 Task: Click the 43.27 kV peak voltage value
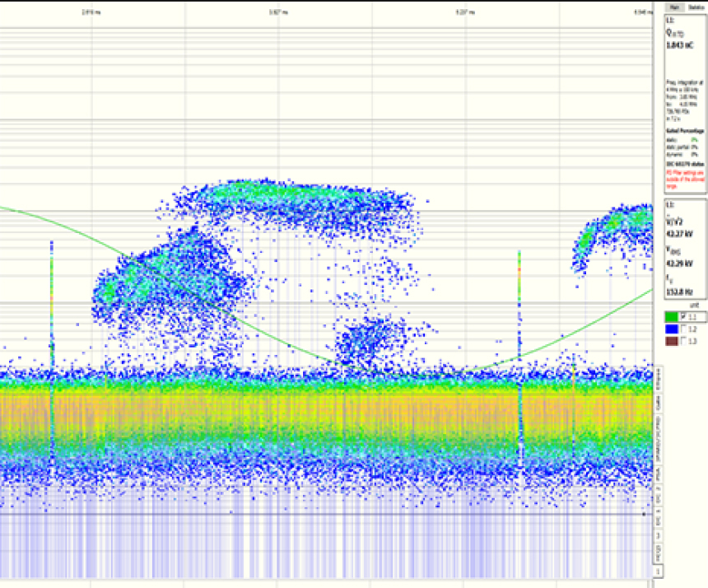(x=678, y=233)
